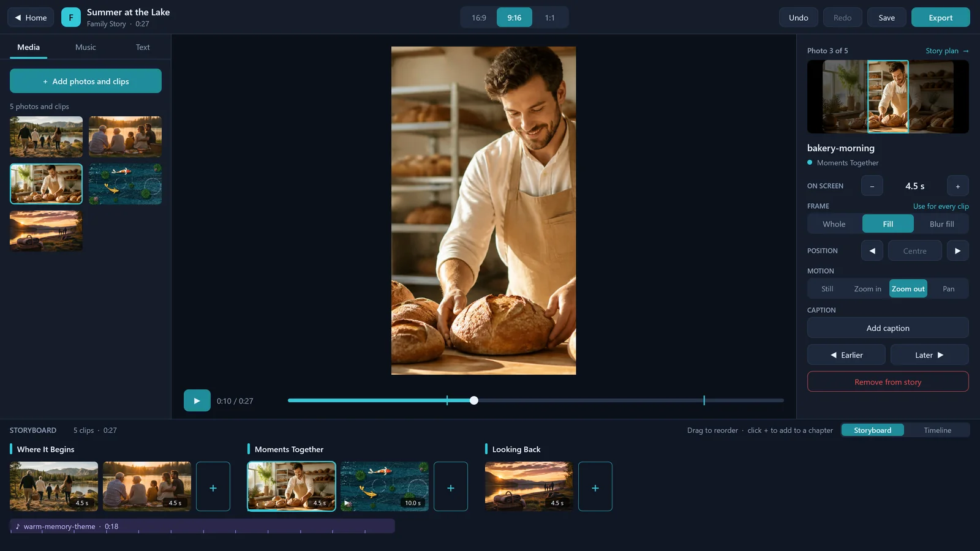Image resolution: width=980 pixels, height=551 pixels.
Task: Set frame to Blur fill
Action: pos(941,224)
